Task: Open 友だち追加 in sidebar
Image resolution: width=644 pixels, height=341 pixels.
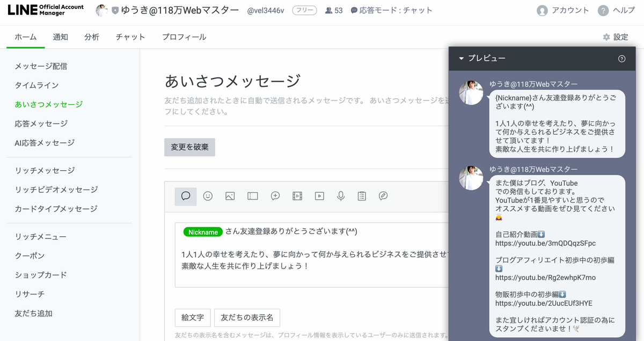Action: [33, 313]
